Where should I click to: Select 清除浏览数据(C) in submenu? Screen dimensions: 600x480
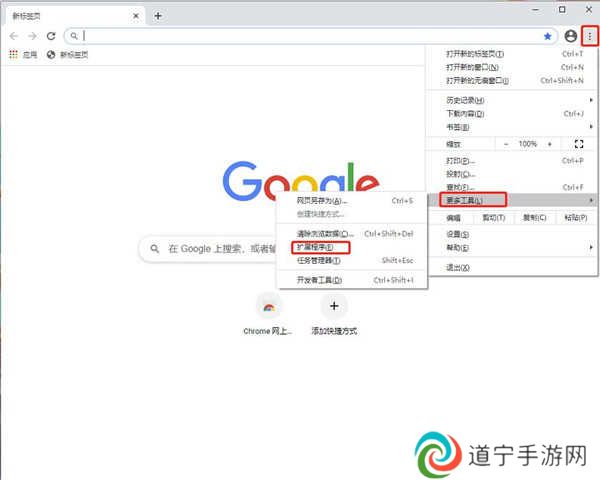352,233
